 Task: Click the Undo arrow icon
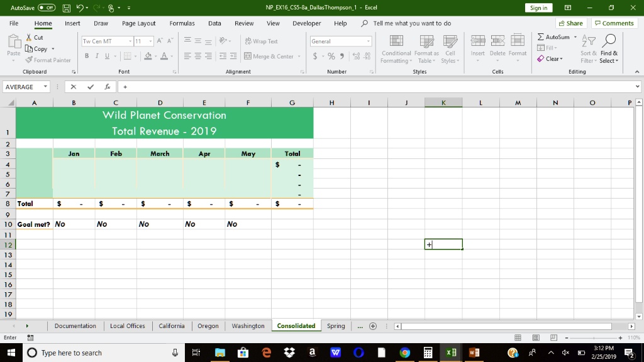[80, 8]
